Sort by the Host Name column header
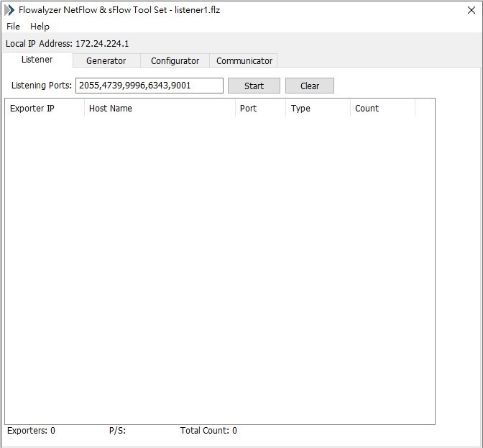This screenshot has height=448, width=483. [160, 109]
